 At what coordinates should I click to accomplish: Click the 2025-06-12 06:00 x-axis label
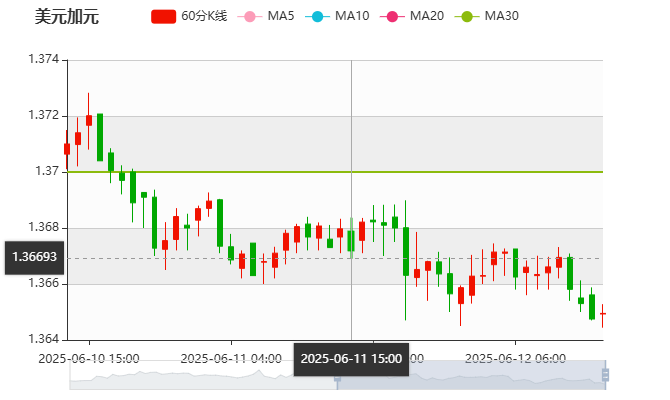coord(516,357)
